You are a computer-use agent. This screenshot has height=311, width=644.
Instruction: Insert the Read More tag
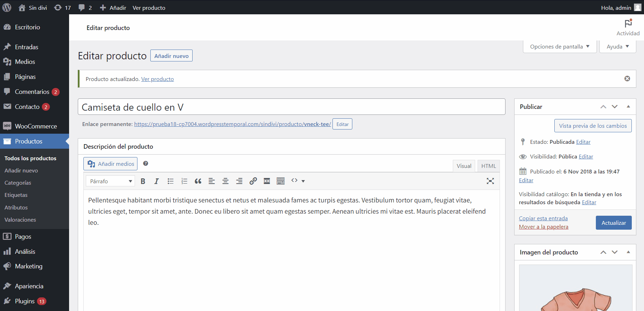point(267,181)
